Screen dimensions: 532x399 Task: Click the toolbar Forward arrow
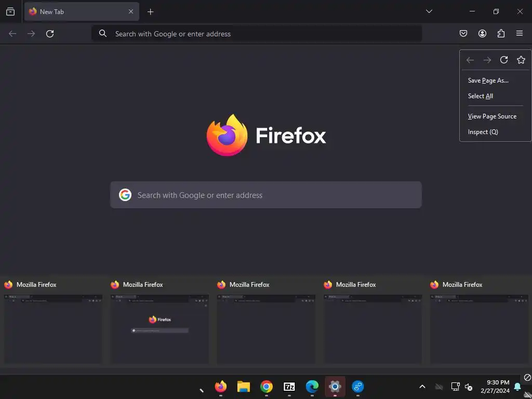click(x=31, y=34)
